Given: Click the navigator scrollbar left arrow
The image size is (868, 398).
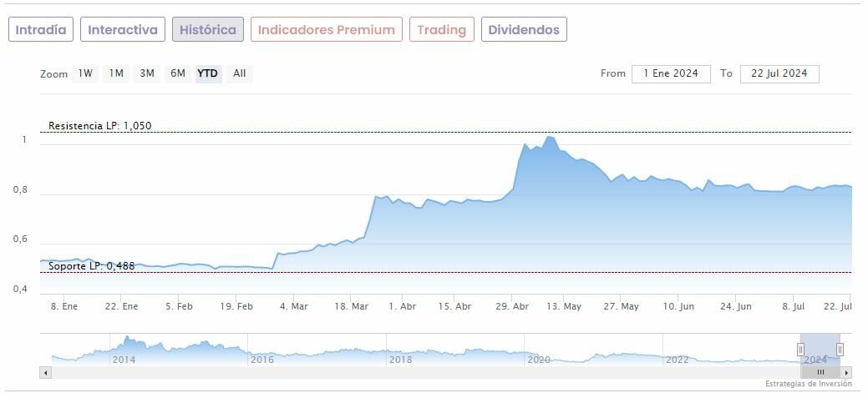Looking at the screenshot, I should click(x=45, y=372).
